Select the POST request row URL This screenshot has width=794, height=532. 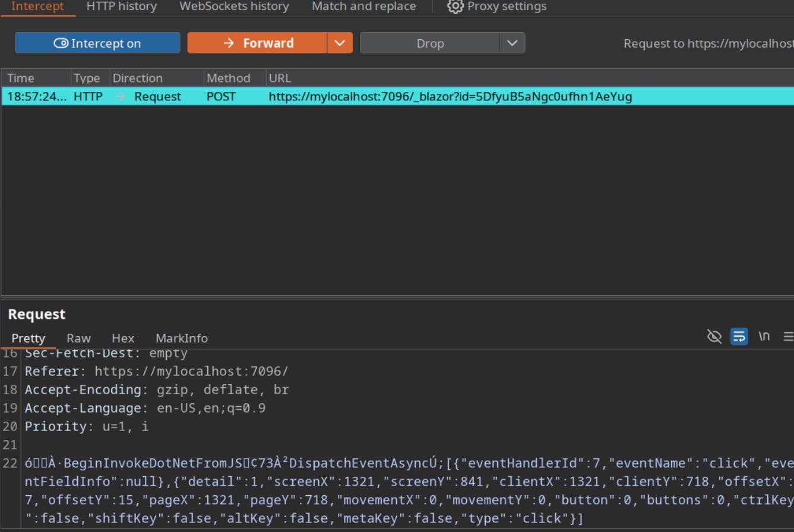point(450,96)
